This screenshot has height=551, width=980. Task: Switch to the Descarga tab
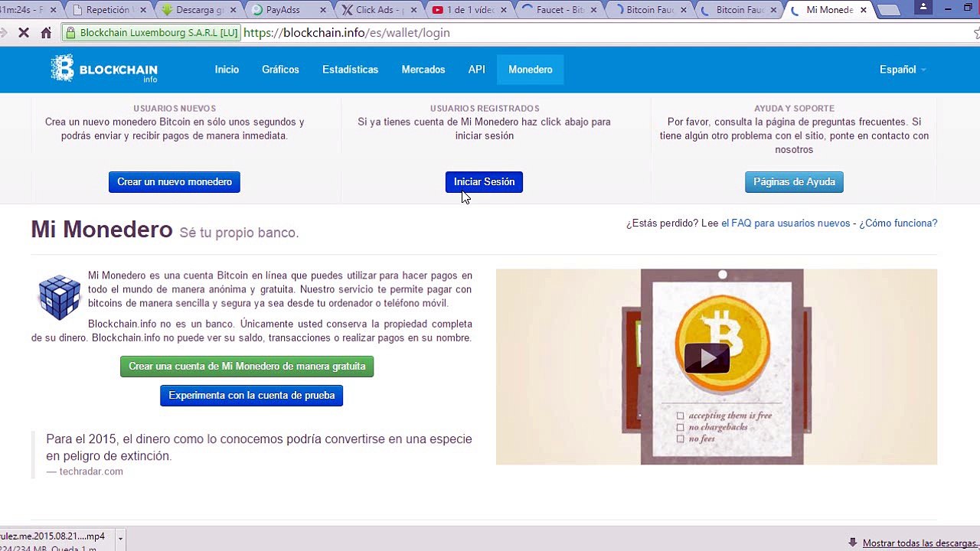[x=198, y=10]
